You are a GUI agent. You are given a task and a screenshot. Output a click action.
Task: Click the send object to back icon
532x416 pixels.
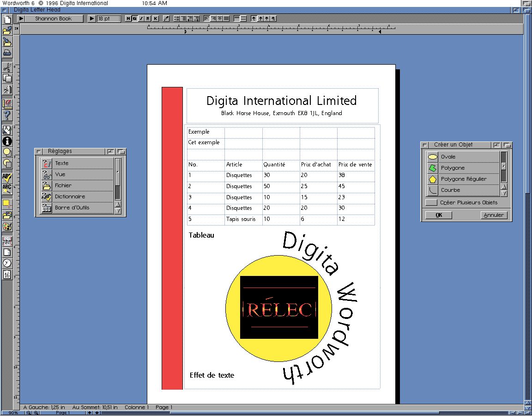(7, 164)
